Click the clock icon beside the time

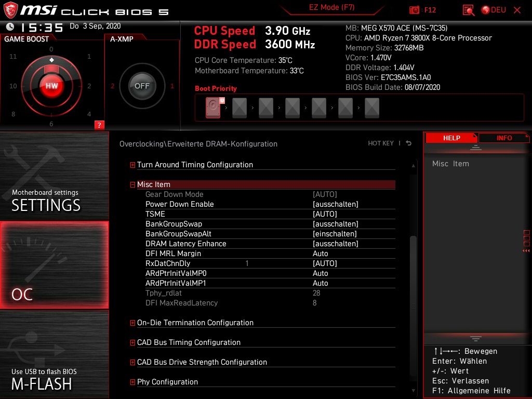10,26
